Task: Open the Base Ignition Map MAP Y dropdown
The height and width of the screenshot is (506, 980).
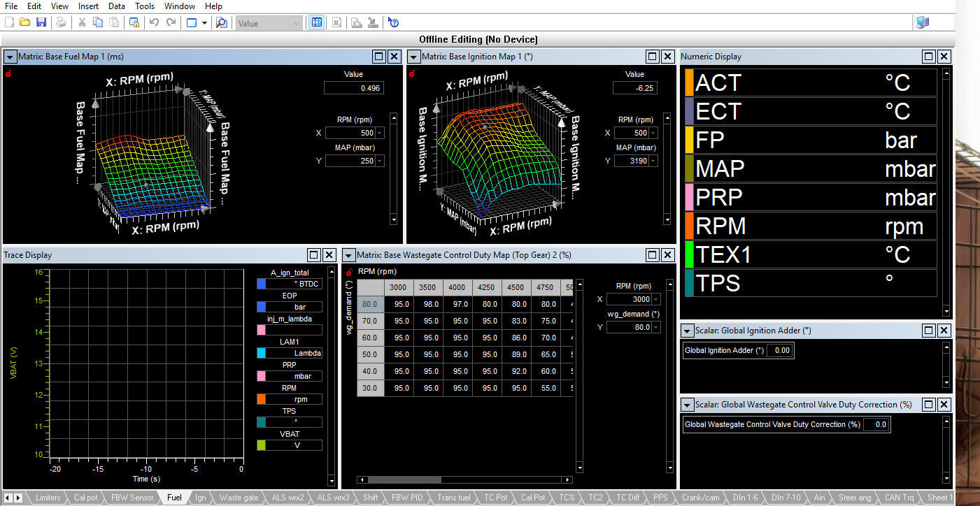Action: point(654,161)
